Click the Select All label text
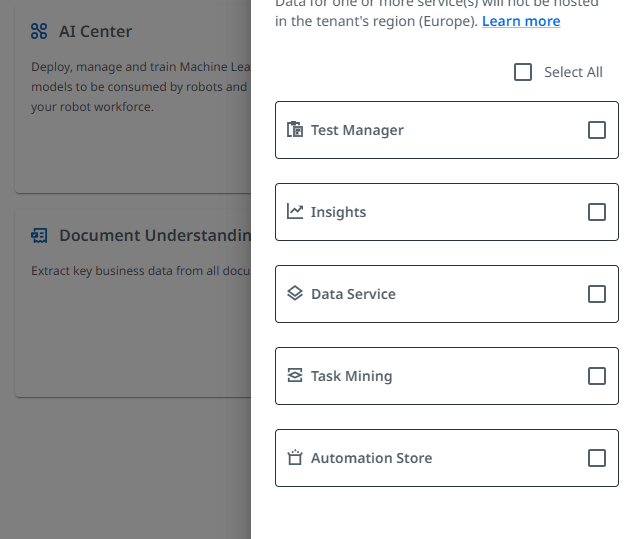The height and width of the screenshot is (539, 637). (x=573, y=72)
